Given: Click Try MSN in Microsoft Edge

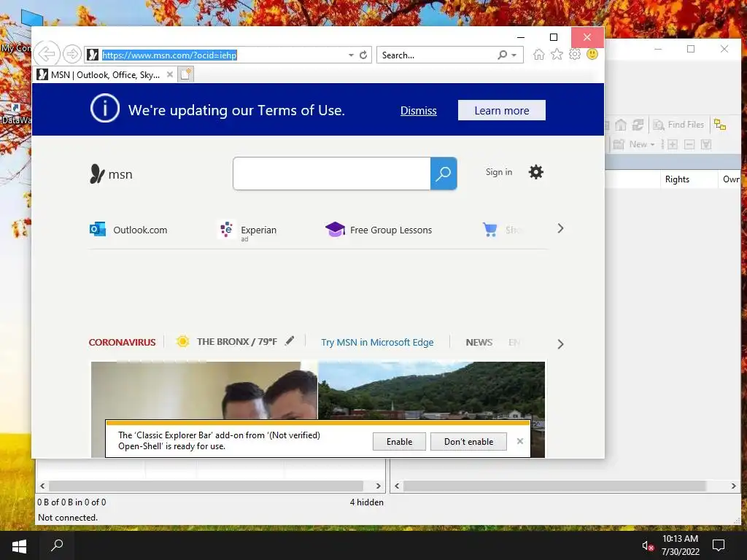Looking at the screenshot, I should 377,342.
